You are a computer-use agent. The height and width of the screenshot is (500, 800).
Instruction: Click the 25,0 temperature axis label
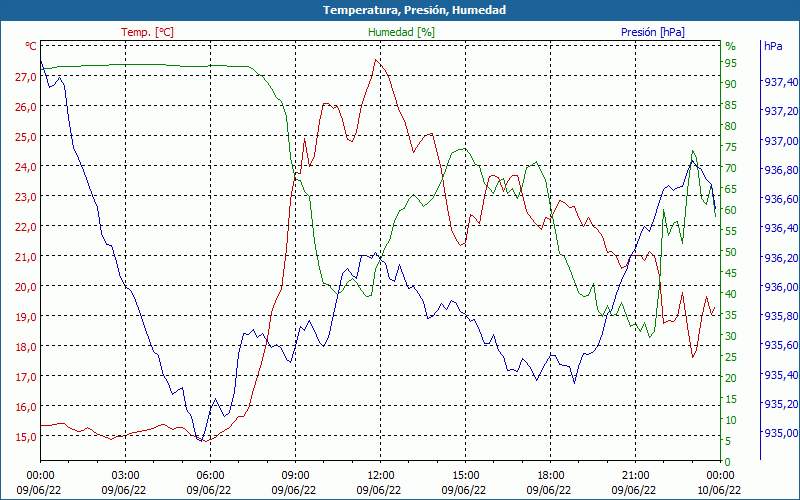coord(26,137)
